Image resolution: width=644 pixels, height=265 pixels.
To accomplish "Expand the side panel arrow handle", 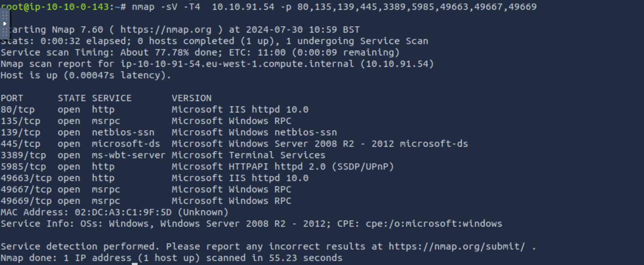I will (x=5, y=24).
